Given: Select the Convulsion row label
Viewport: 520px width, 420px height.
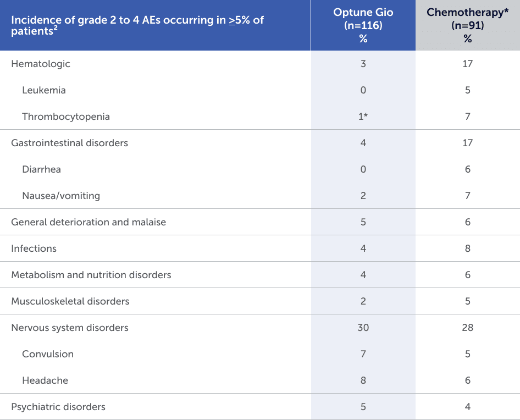Looking at the screenshot, I should pyautogui.click(x=48, y=354).
